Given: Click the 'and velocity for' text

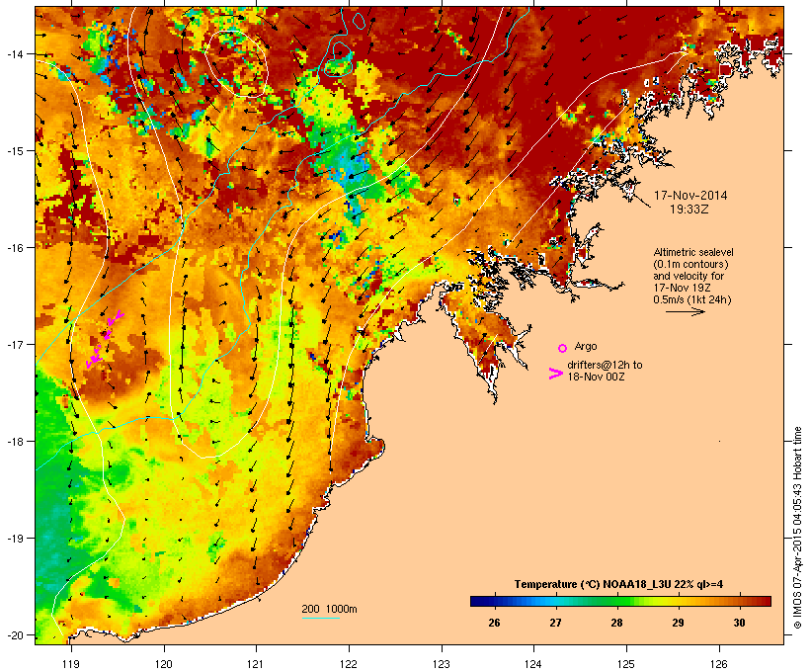Looking at the screenshot, I should click(688, 276).
